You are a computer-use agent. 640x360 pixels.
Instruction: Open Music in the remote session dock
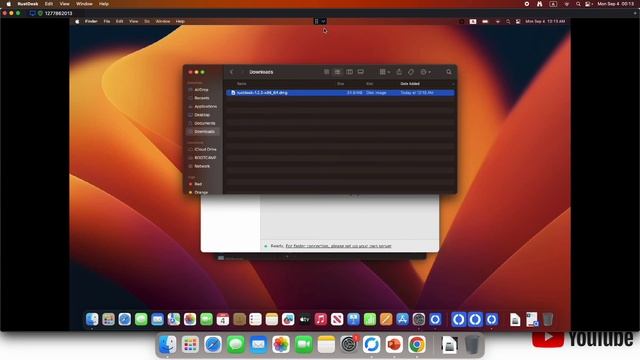321,319
